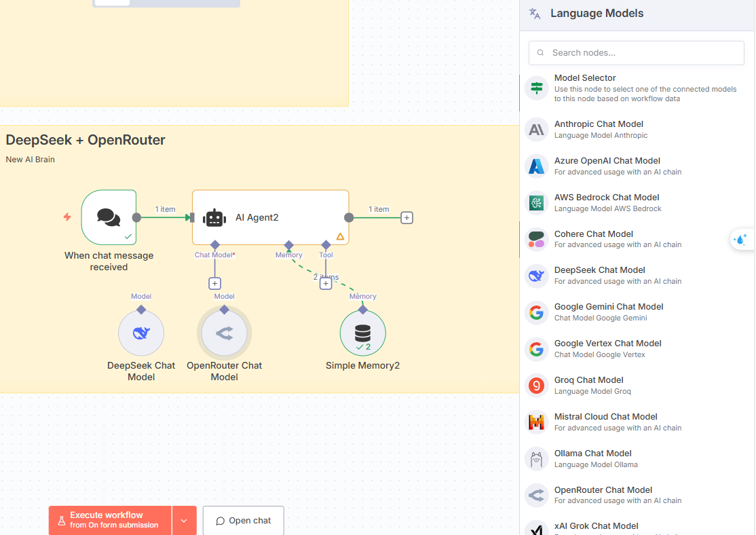Add the DeepSeek Chat Model from the list icon
The height and width of the screenshot is (535, 756).
pyautogui.click(x=537, y=276)
